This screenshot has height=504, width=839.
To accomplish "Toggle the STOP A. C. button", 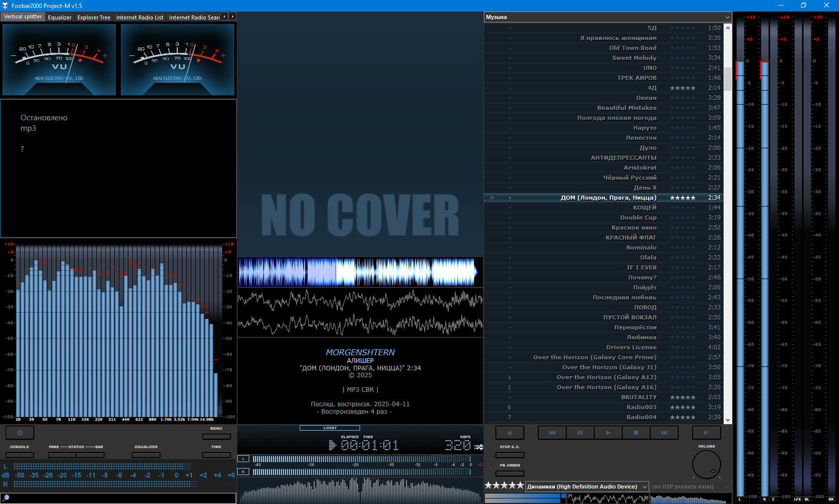I will (x=509, y=455).
